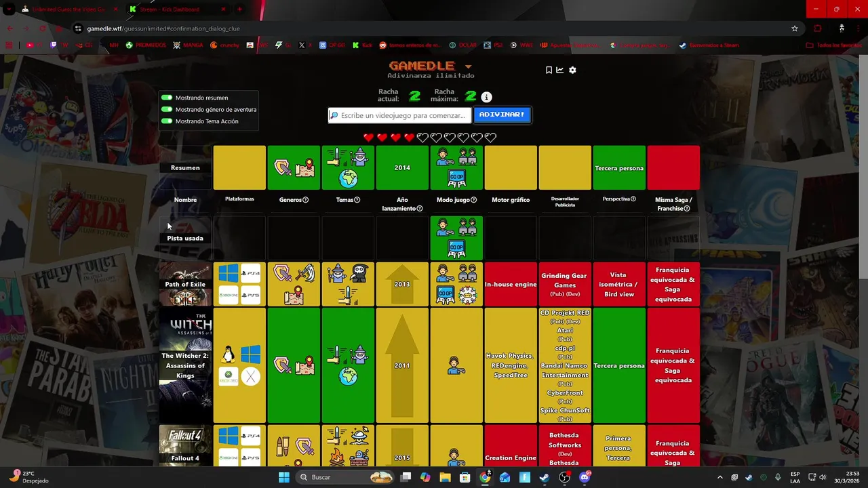This screenshot has width=868, height=488.
Task: Click the Resumen genre icons cell
Action: 294,167
